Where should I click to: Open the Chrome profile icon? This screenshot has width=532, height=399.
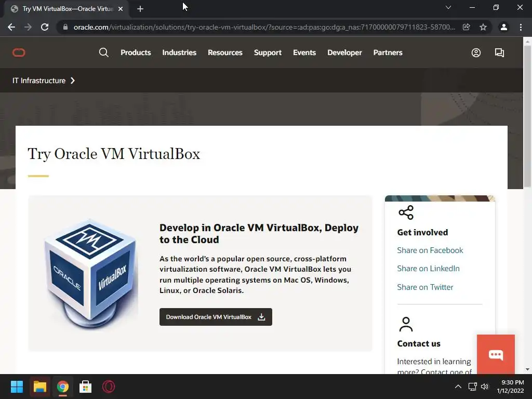point(504,27)
